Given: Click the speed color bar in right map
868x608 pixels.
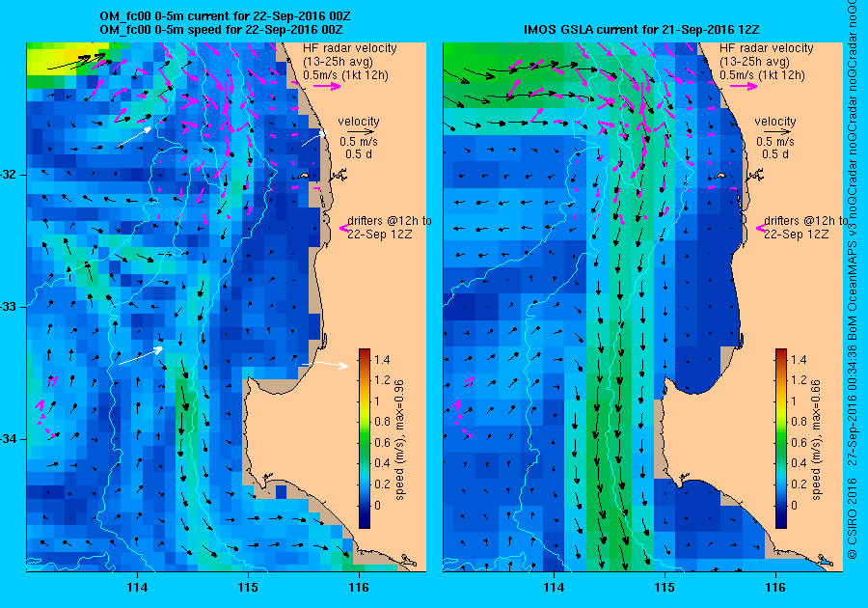Looking at the screenshot, I should [x=781, y=438].
